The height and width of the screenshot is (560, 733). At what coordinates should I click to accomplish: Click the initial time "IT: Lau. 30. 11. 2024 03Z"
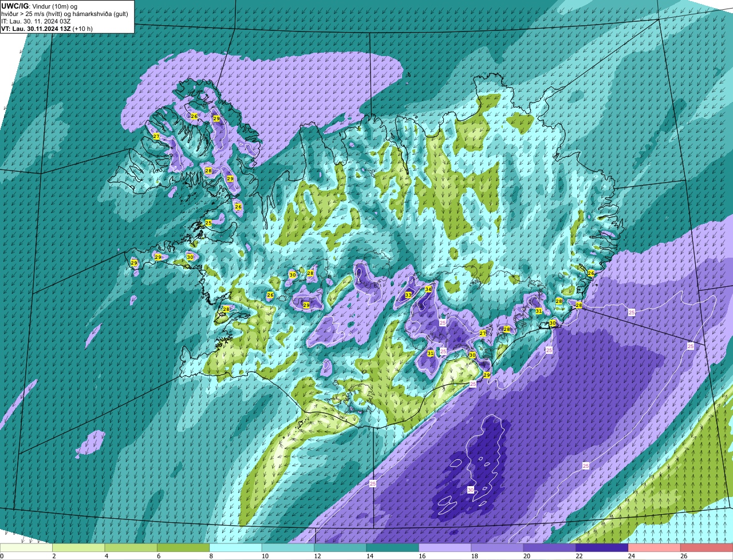click(x=36, y=21)
